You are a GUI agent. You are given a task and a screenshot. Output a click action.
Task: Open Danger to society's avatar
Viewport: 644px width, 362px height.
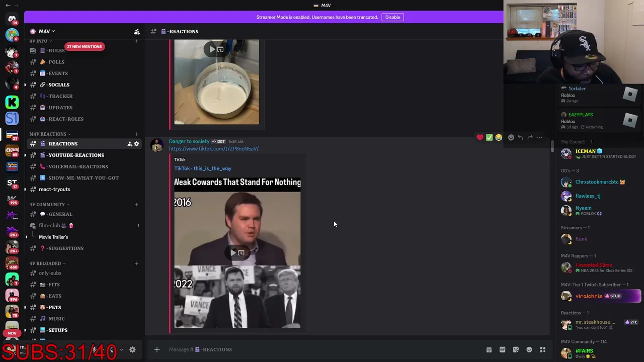[157, 145]
